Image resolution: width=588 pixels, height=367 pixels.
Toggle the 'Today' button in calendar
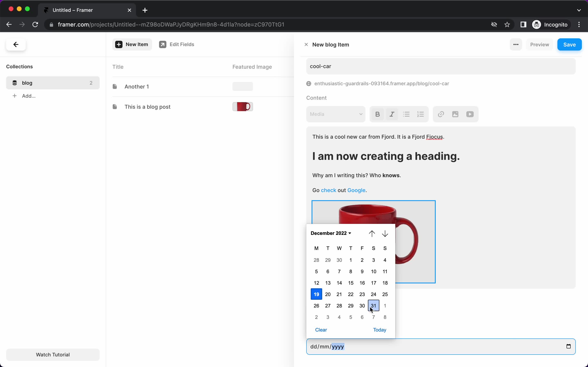tap(379, 329)
